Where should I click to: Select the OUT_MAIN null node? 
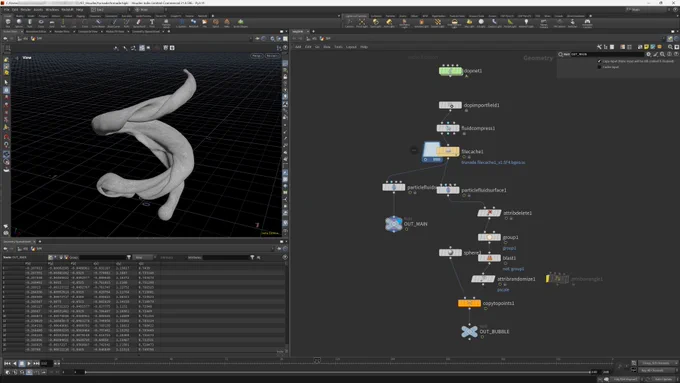click(393, 224)
